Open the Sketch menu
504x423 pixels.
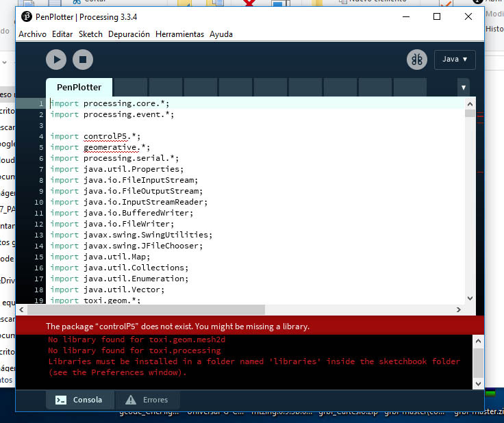pos(90,34)
